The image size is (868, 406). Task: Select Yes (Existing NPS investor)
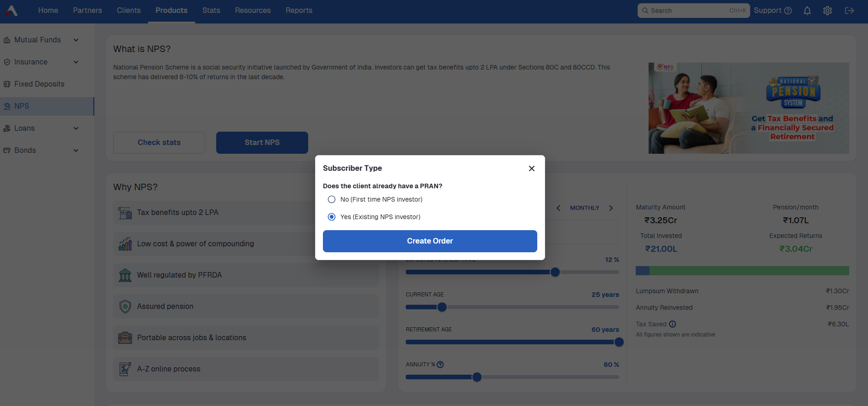tap(332, 217)
